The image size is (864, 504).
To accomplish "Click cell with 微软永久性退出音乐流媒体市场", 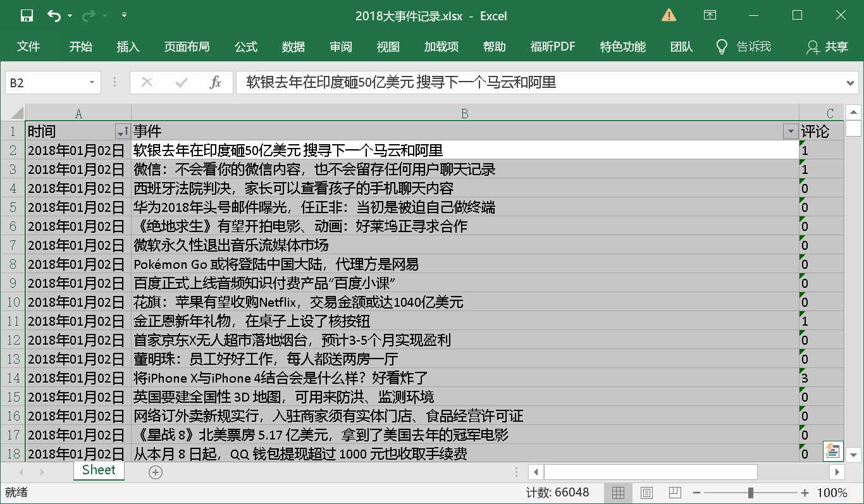I will click(465, 245).
